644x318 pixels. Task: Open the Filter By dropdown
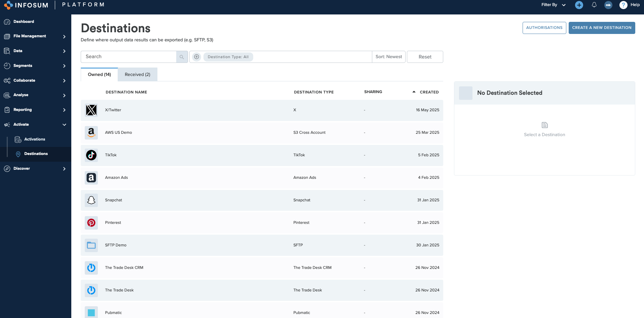(x=554, y=5)
